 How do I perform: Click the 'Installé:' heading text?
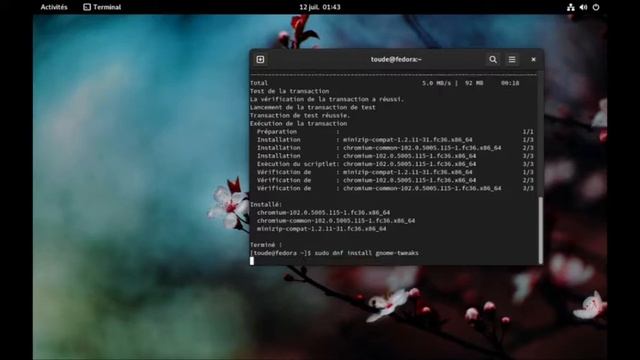pos(266,204)
